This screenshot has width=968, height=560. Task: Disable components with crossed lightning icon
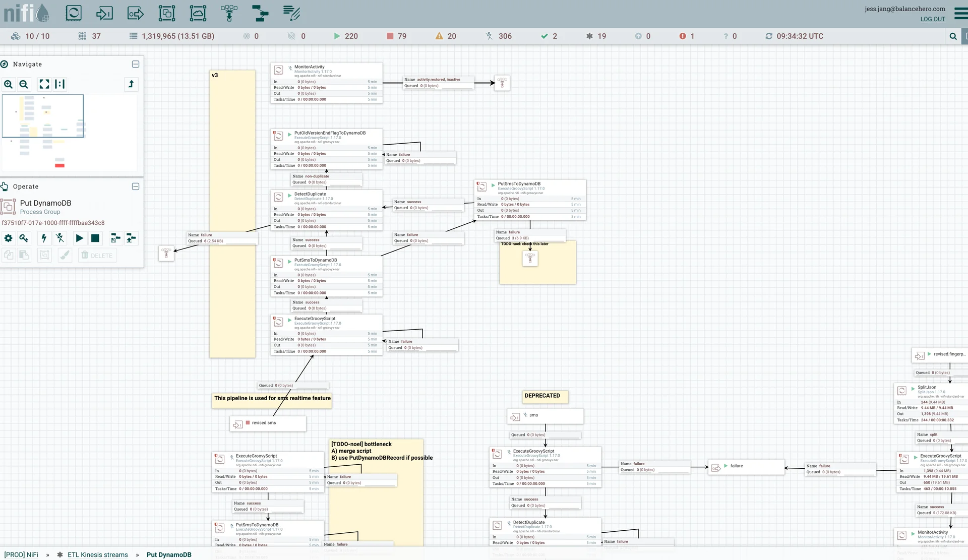click(60, 238)
